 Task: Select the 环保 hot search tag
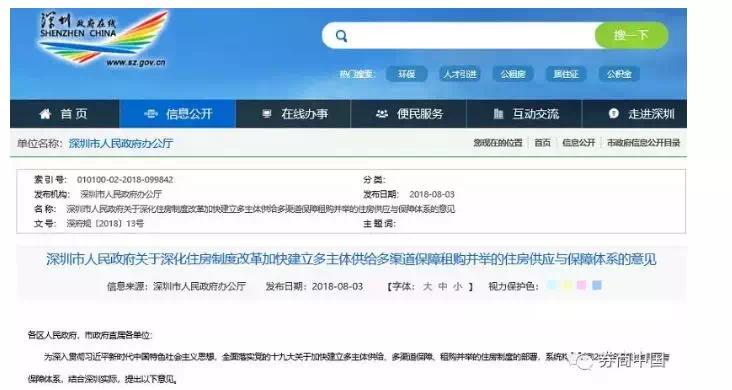[407, 74]
